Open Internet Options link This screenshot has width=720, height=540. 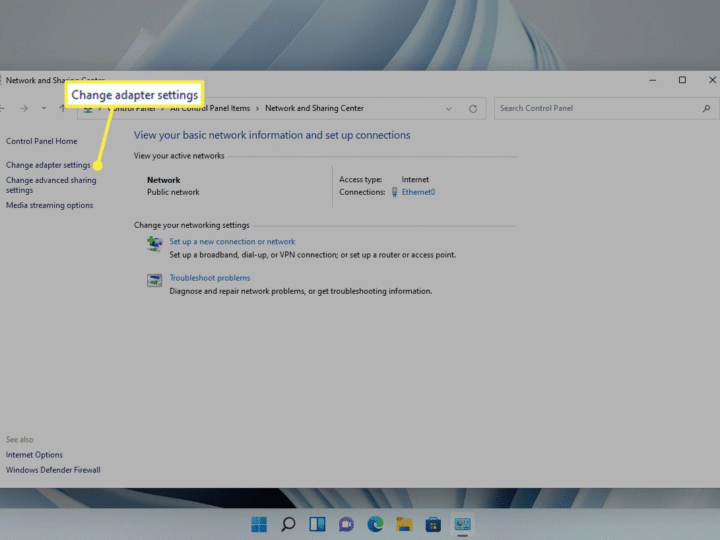[34, 455]
